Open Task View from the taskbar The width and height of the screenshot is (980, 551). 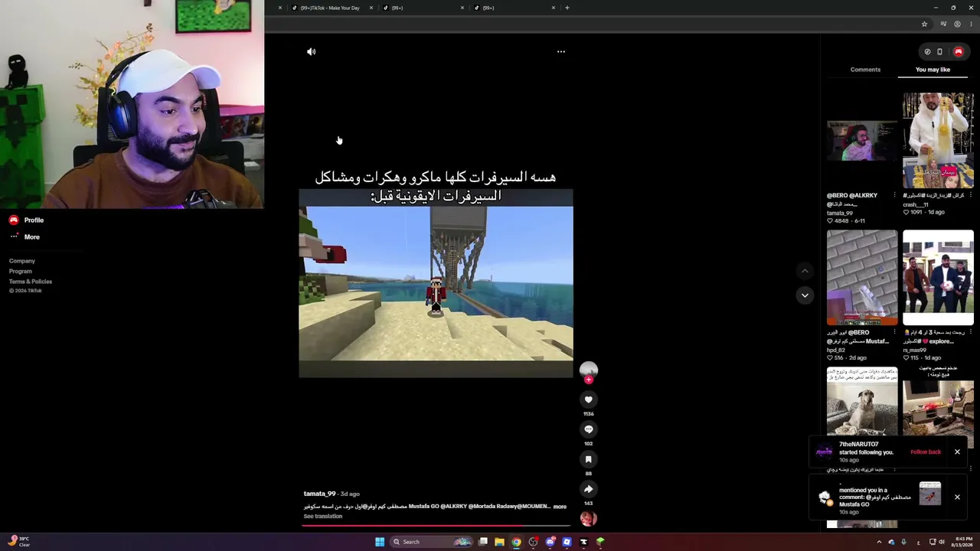click(x=483, y=542)
